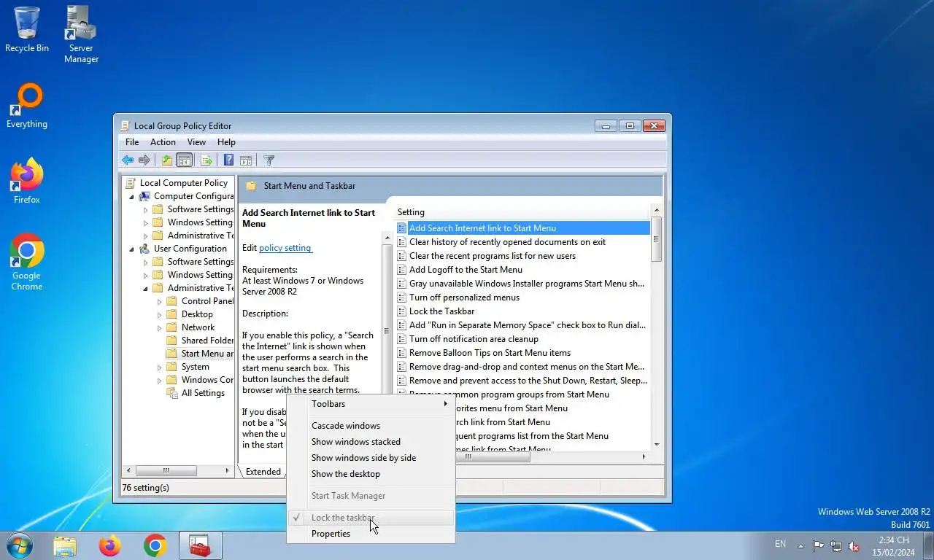Image resolution: width=934 pixels, height=560 pixels.
Task: Expand the Control Panel tree folder
Action: pos(160,301)
